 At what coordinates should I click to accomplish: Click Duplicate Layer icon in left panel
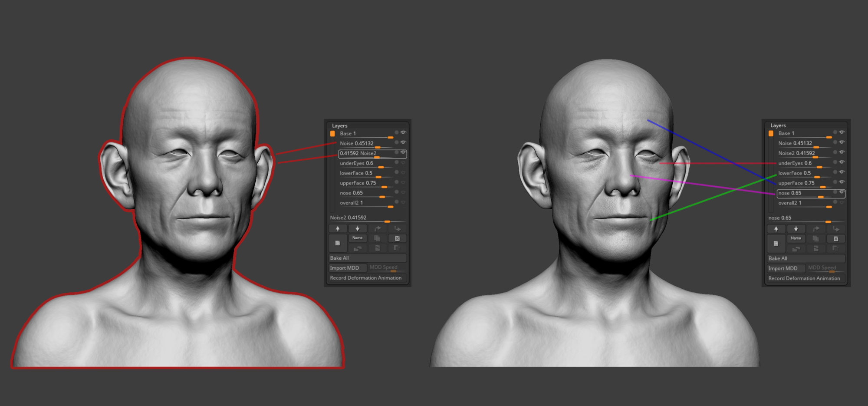pos(377,238)
